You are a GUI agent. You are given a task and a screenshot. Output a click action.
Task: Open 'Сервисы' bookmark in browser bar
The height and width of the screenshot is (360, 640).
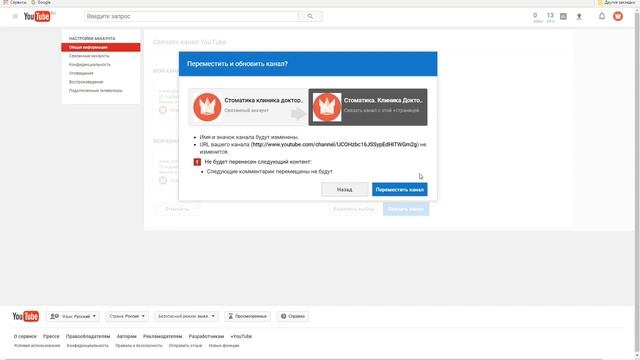pos(16,2)
